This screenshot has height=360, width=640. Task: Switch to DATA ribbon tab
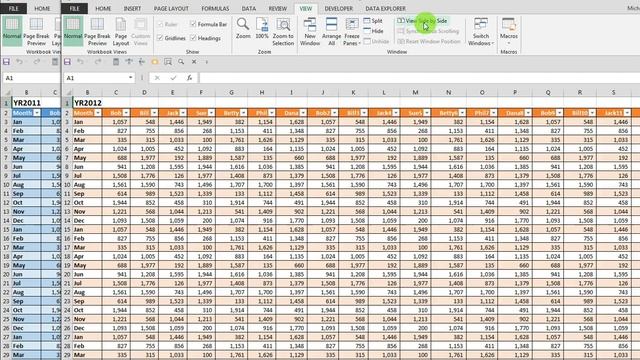click(x=249, y=8)
